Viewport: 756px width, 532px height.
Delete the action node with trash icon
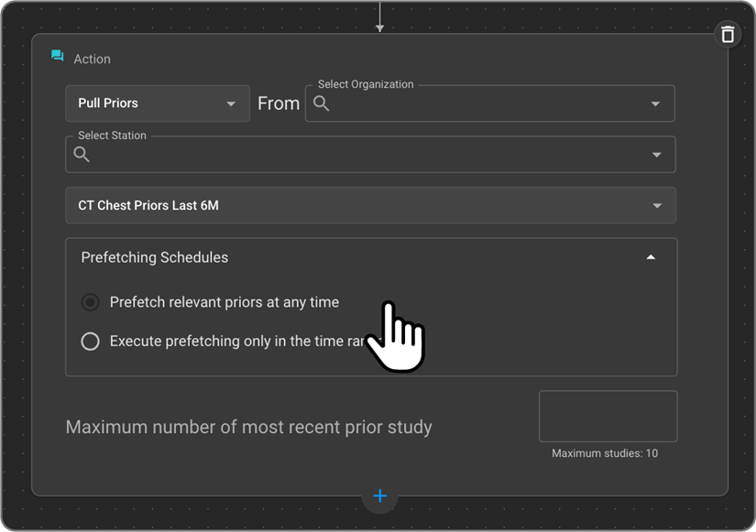click(x=728, y=35)
